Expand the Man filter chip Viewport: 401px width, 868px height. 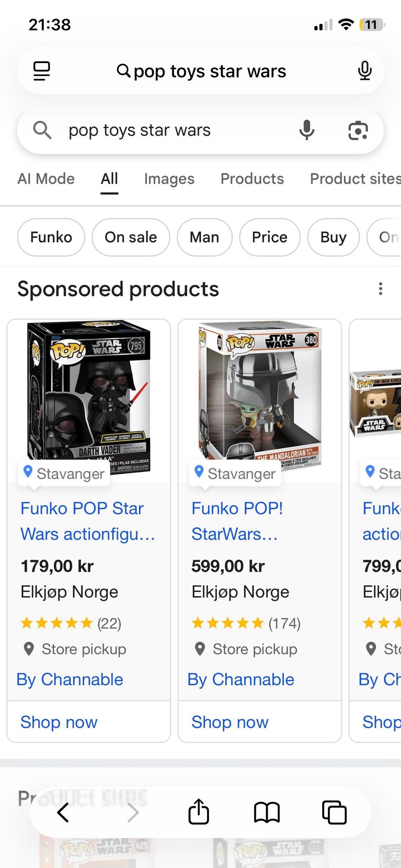click(x=204, y=237)
